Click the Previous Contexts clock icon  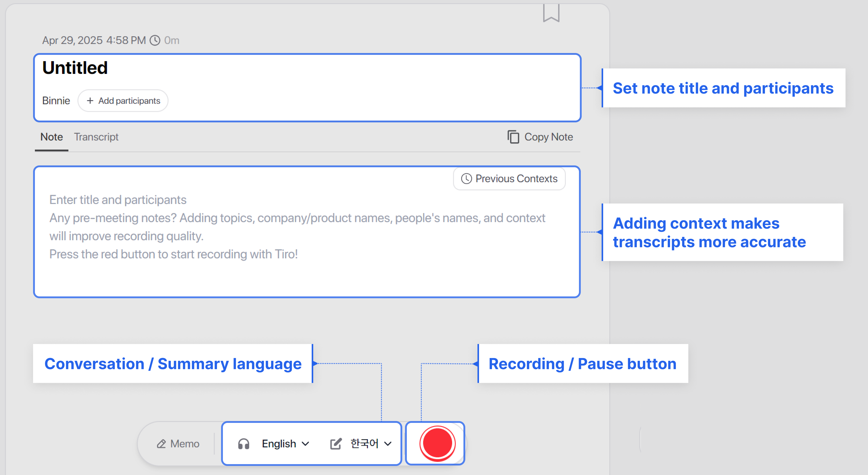tap(466, 179)
